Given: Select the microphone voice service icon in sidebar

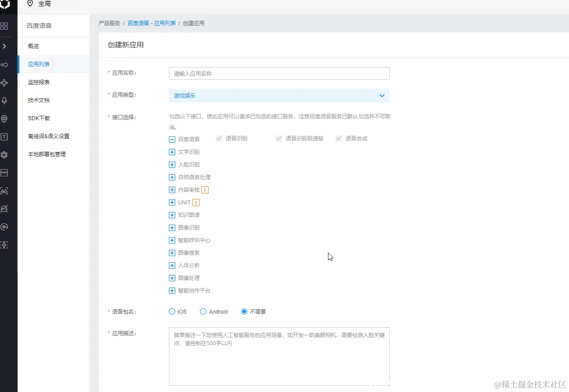Looking at the screenshot, I should [5, 100].
